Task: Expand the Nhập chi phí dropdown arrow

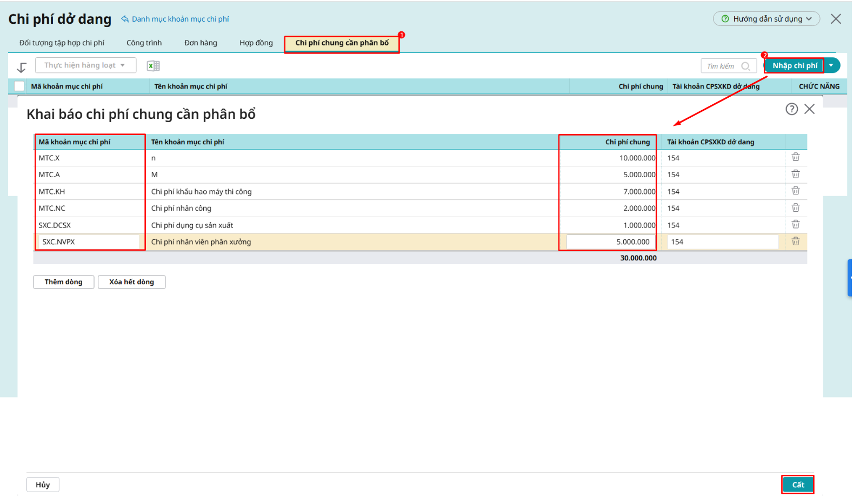Action: coord(831,65)
